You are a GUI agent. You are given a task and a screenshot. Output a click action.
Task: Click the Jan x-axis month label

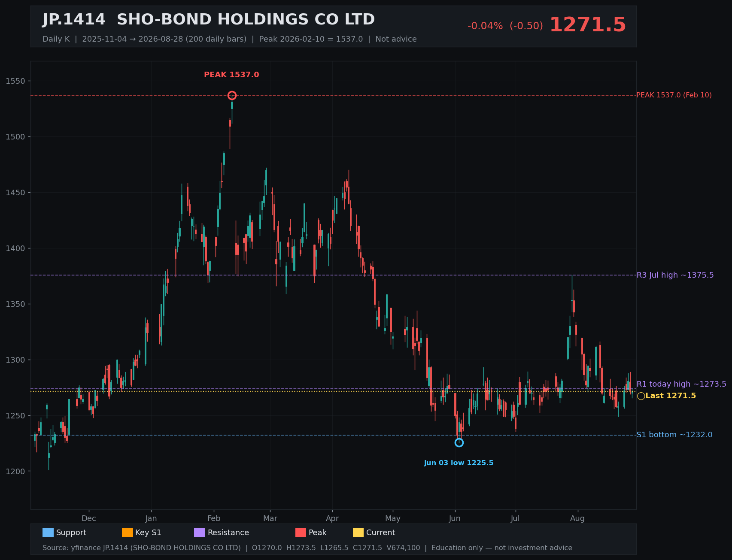pos(151,518)
